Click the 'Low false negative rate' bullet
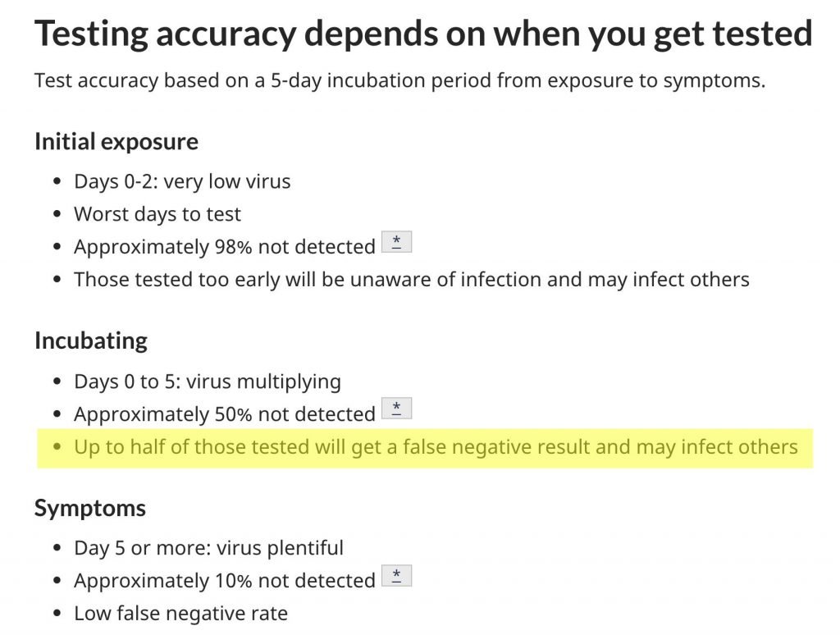The image size is (840, 635). [181, 614]
